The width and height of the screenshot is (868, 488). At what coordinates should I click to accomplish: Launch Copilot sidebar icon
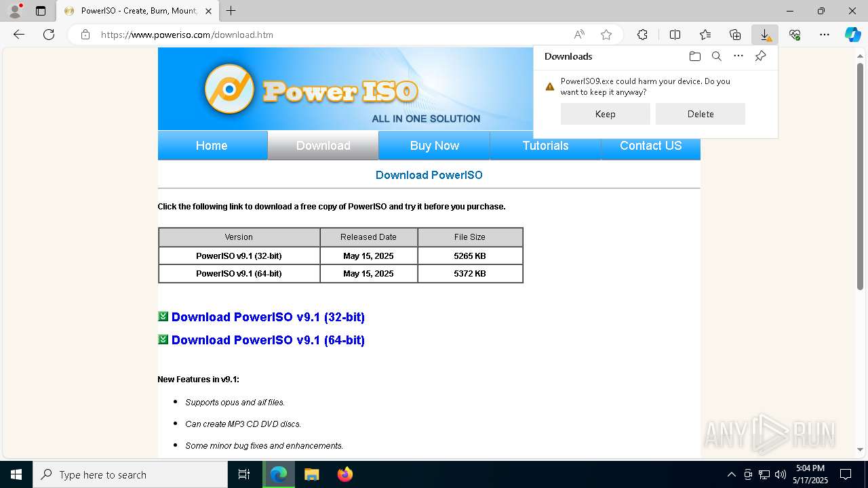pos(852,35)
